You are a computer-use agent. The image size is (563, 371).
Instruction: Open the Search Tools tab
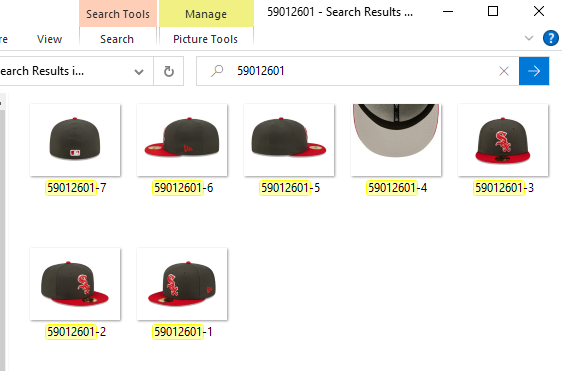click(x=118, y=14)
